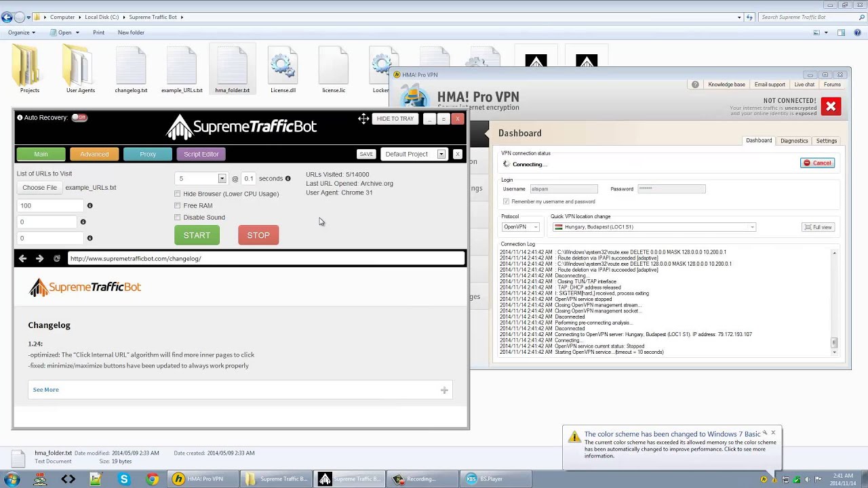Click the Windows Start orb
868x488 pixels.
(x=12, y=479)
